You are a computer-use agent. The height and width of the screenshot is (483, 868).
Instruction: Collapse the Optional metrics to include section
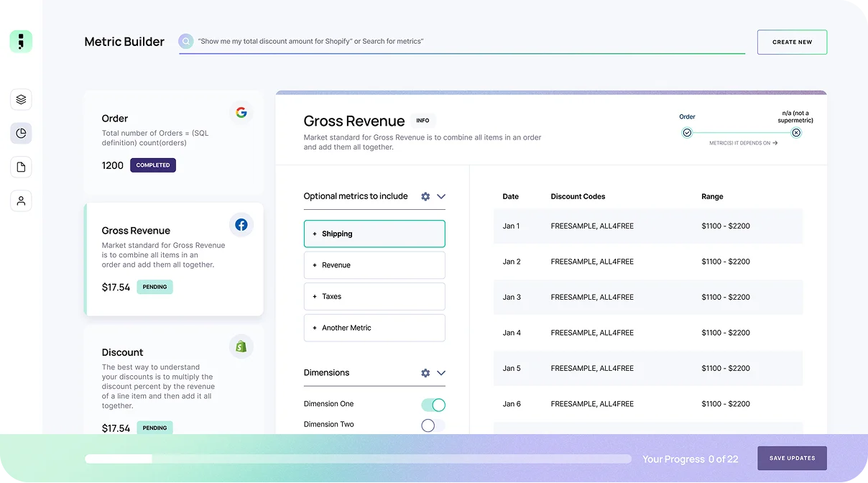point(441,196)
